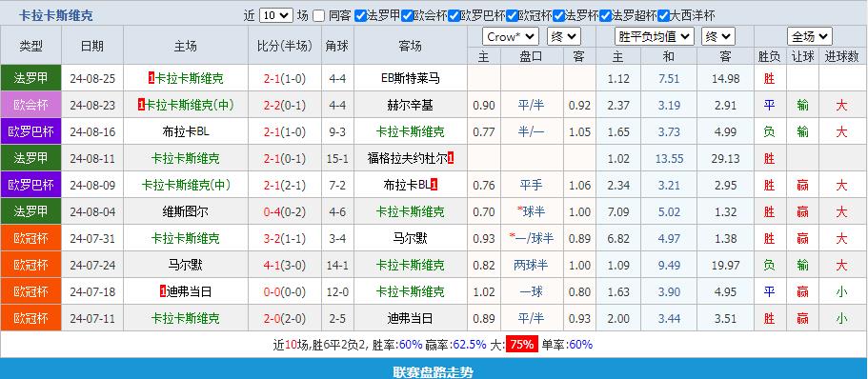The width and height of the screenshot is (868, 379).
Task: Open home team 维斯图尔
Action: click(x=186, y=211)
